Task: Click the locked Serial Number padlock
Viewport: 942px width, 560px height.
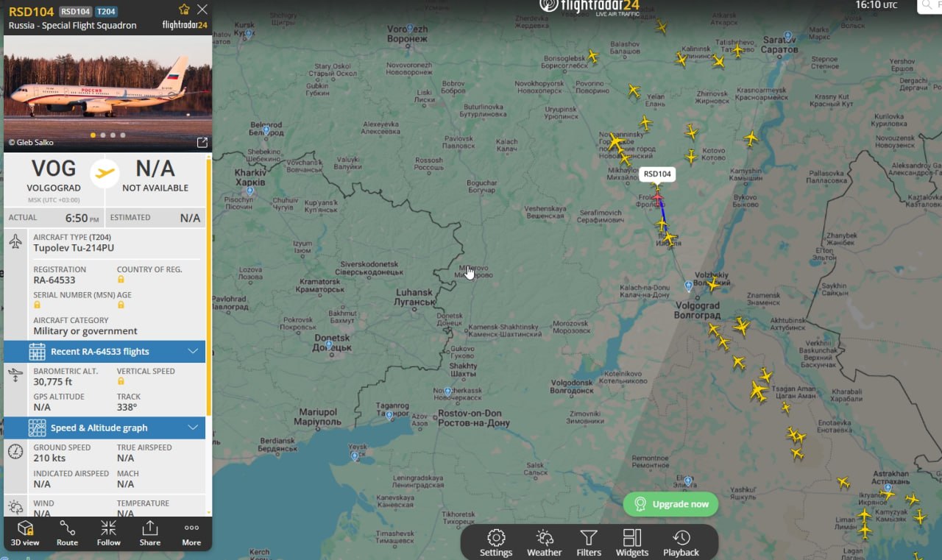Action: pyautogui.click(x=37, y=305)
